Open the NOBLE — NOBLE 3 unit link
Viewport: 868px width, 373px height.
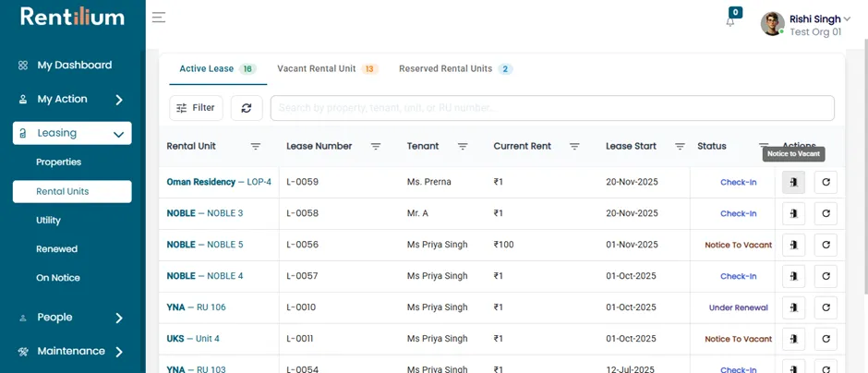tap(205, 213)
